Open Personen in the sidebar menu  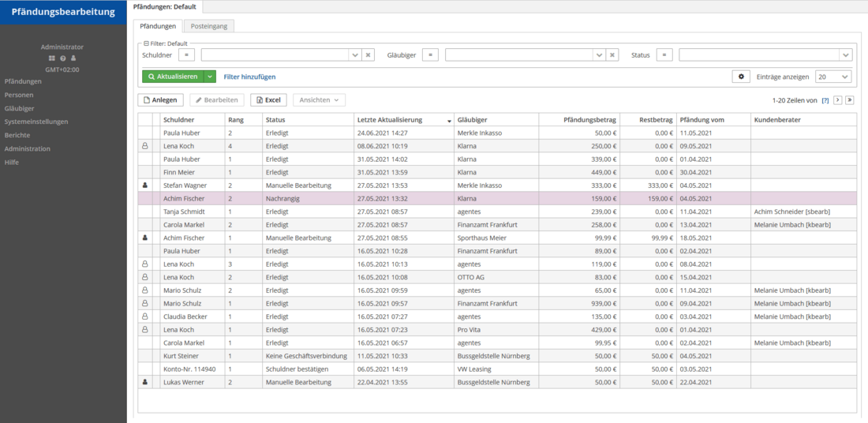[x=19, y=95]
